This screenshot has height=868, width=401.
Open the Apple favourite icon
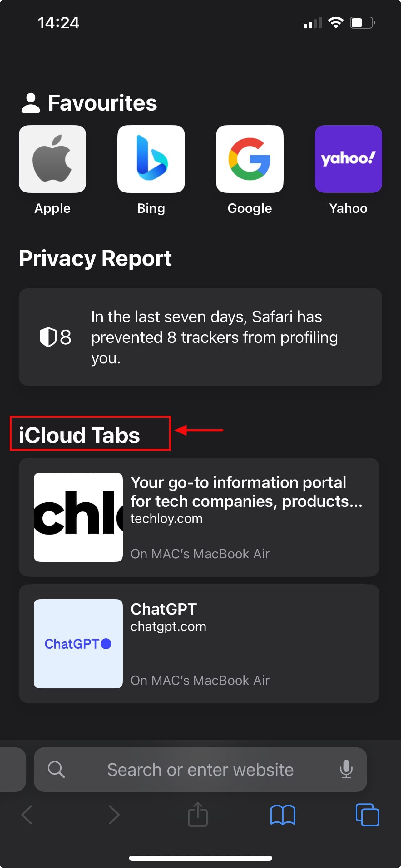pyautogui.click(x=52, y=159)
